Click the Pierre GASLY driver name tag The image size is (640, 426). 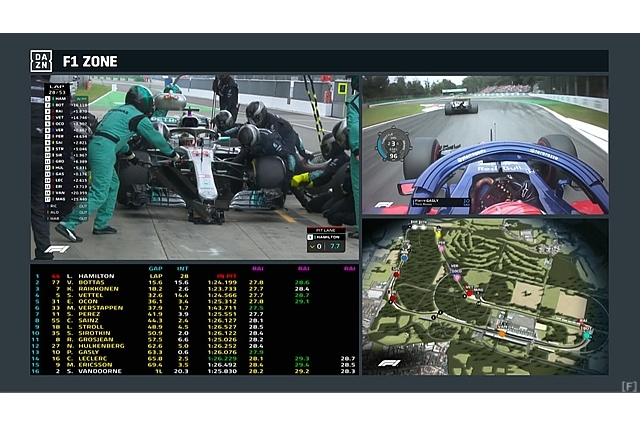(442, 202)
